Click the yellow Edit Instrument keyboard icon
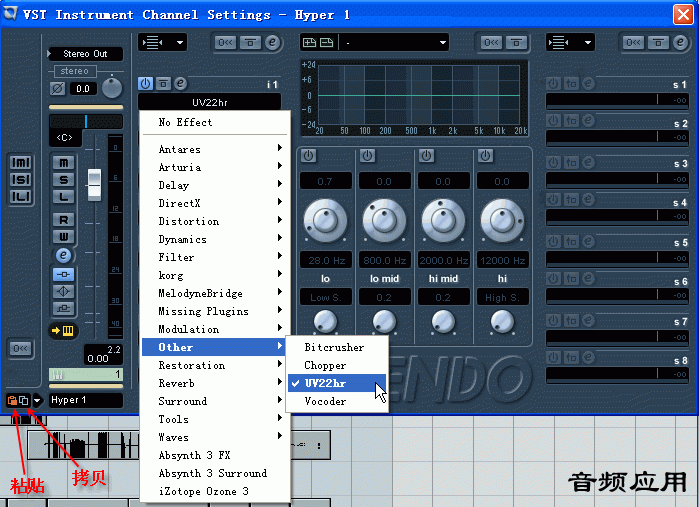Viewport: 699px width, 507px height. 63,330
